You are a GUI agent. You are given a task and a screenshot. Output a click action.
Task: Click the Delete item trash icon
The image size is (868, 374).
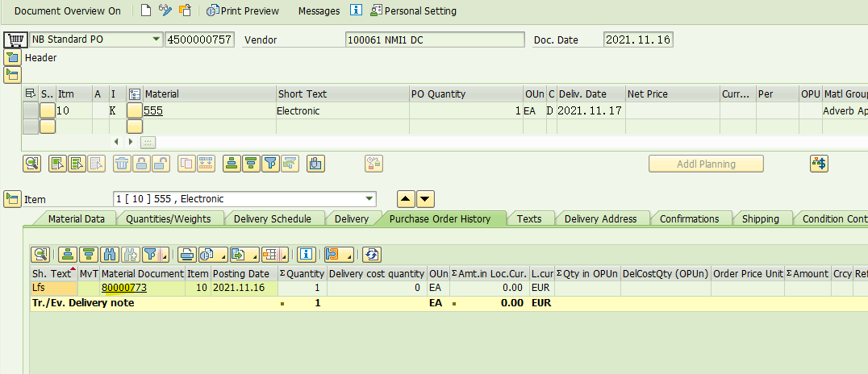122,163
